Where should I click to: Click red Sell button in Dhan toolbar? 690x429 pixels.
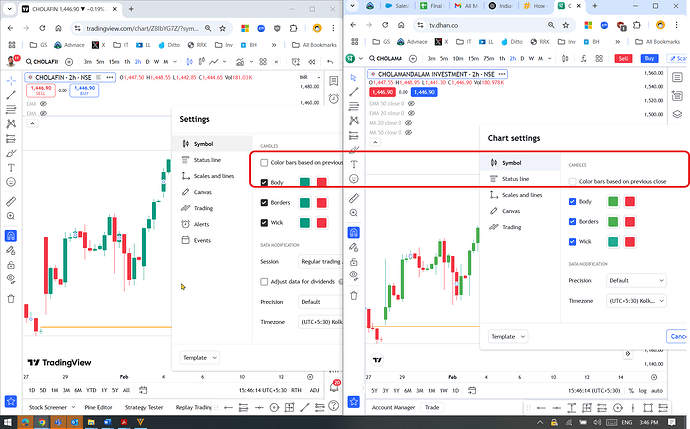click(623, 59)
